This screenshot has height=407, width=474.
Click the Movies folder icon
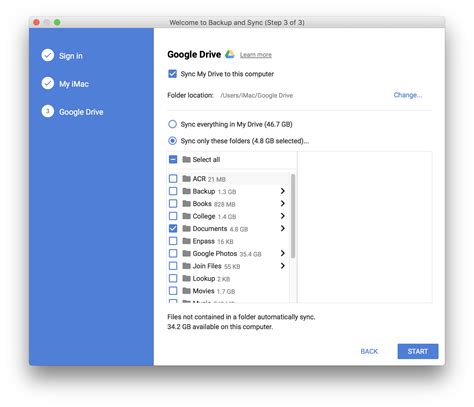pos(186,291)
